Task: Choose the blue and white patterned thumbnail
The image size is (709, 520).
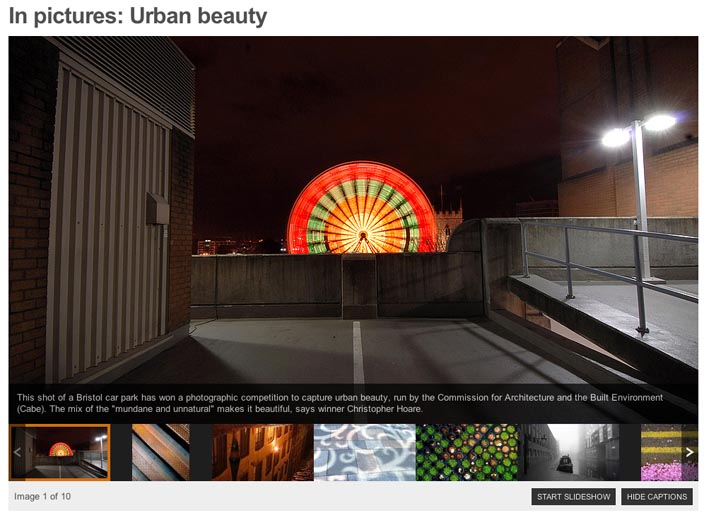Action: (364, 453)
